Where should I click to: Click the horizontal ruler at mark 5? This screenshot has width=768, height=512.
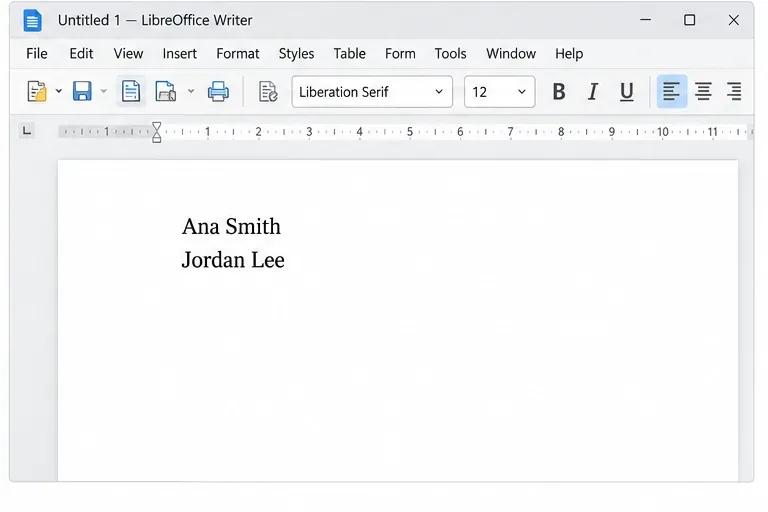[409, 132]
